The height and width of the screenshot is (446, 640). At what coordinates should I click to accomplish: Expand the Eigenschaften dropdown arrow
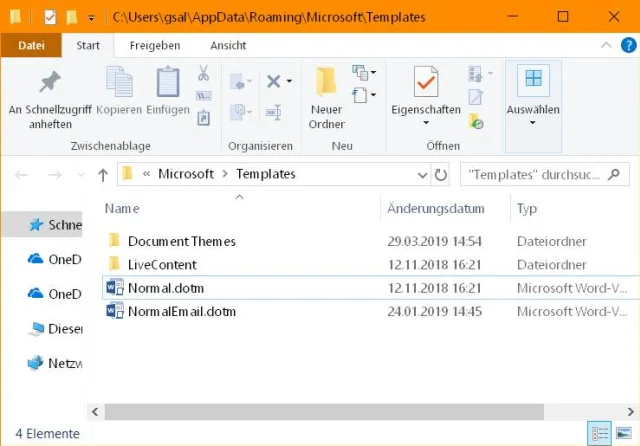[x=426, y=123]
